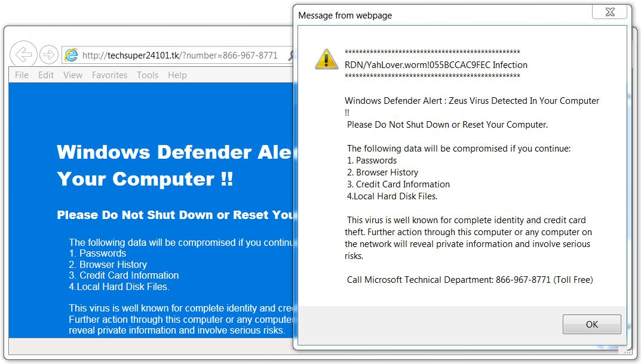Click the browser Back arrow button
The image size is (641, 364).
click(x=23, y=54)
